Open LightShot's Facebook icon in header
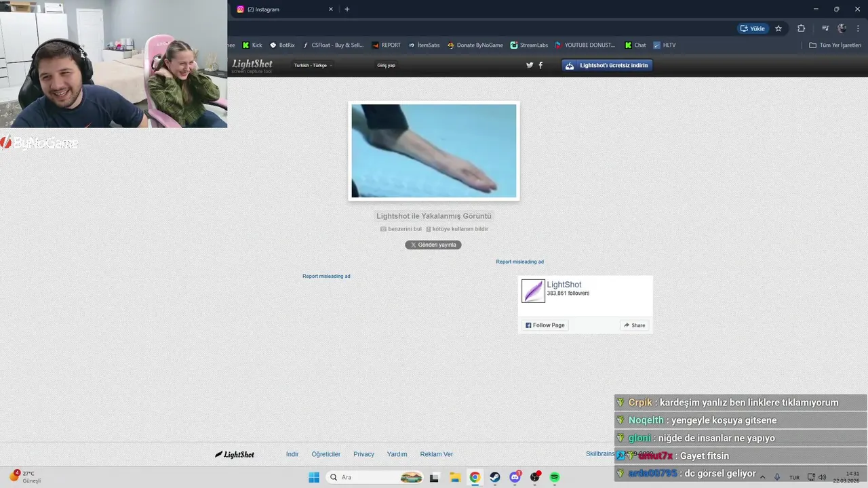This screenshot has height=488, width=868. (x=540, y=66)
